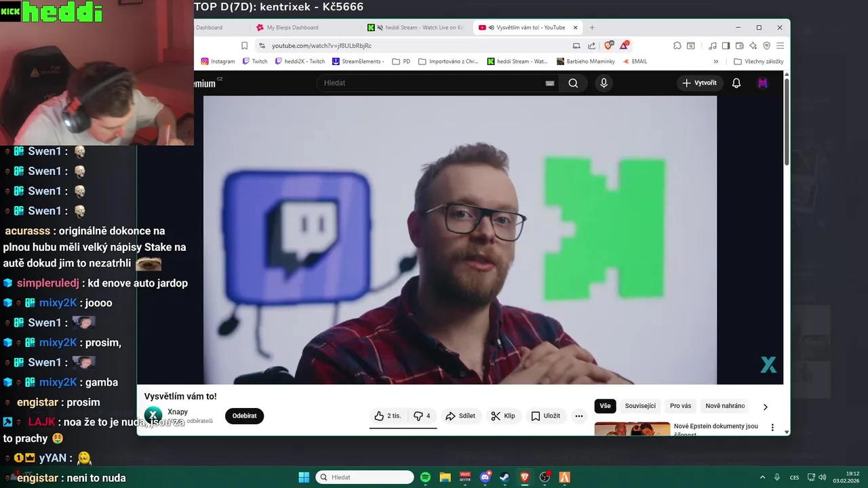Open site settings icon in address bar

pos(262,45)
